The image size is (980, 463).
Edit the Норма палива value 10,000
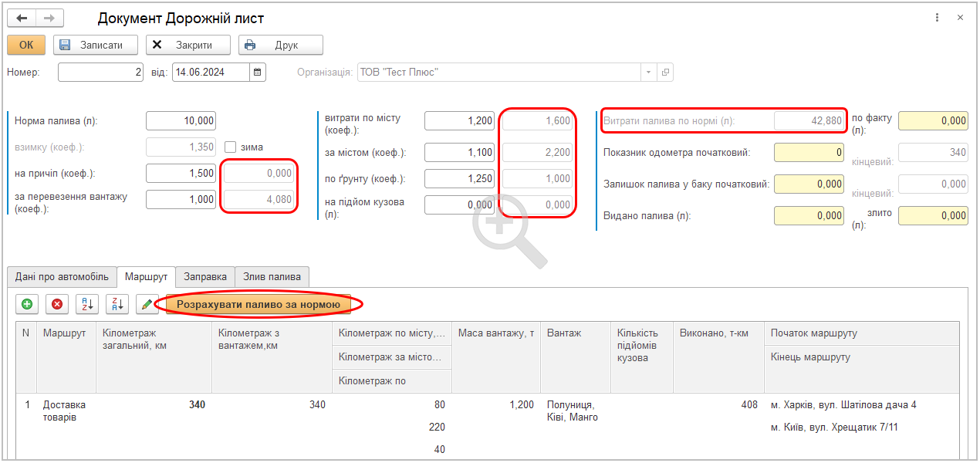pyautogui.click(x=181, y=120)
